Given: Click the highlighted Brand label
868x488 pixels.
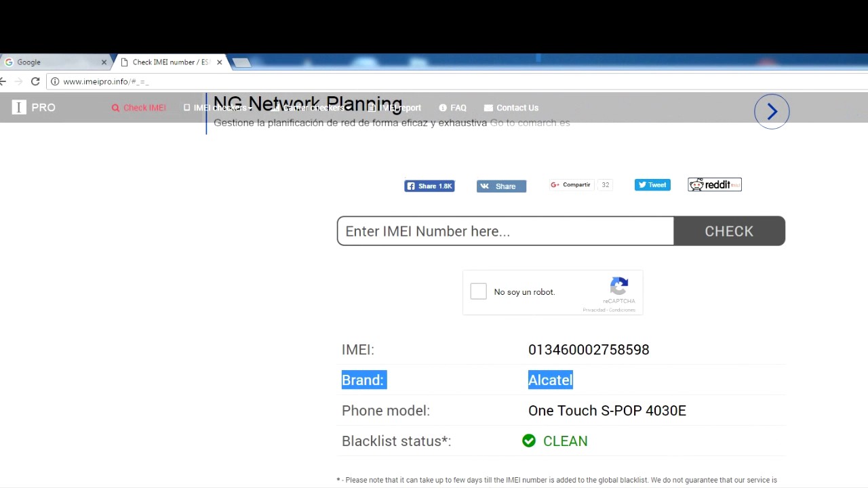Looking at the screenshot, I should [363, 380].
